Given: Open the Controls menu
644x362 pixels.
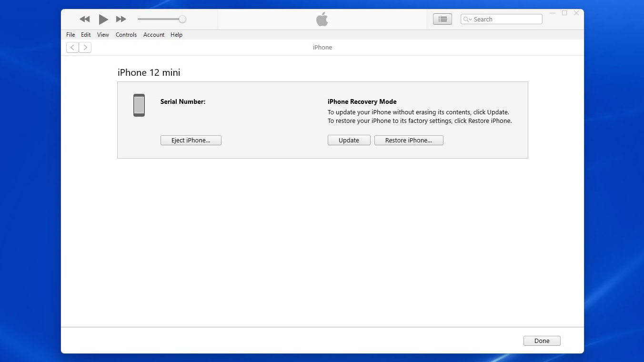Looking at the screenshot, I should (126, 35).
